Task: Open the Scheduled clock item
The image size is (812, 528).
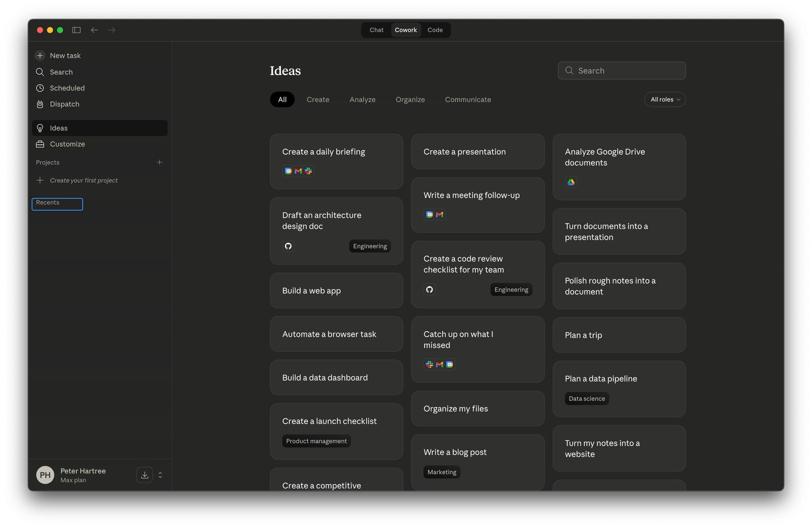Action: point(100,88)
